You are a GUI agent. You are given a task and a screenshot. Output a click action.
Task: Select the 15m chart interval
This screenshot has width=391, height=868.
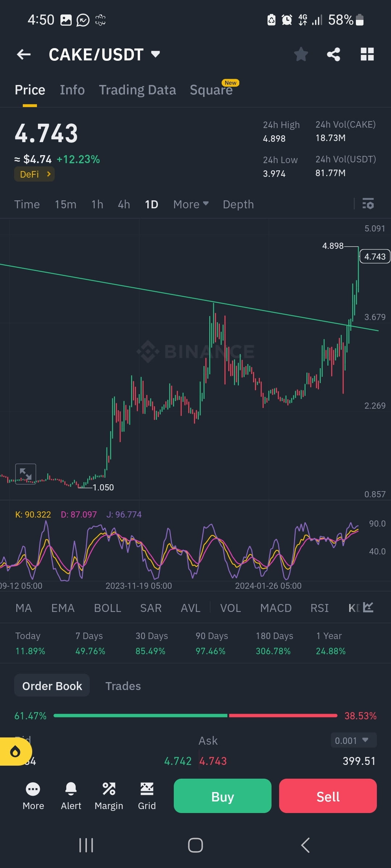click(x=66, y=204)
